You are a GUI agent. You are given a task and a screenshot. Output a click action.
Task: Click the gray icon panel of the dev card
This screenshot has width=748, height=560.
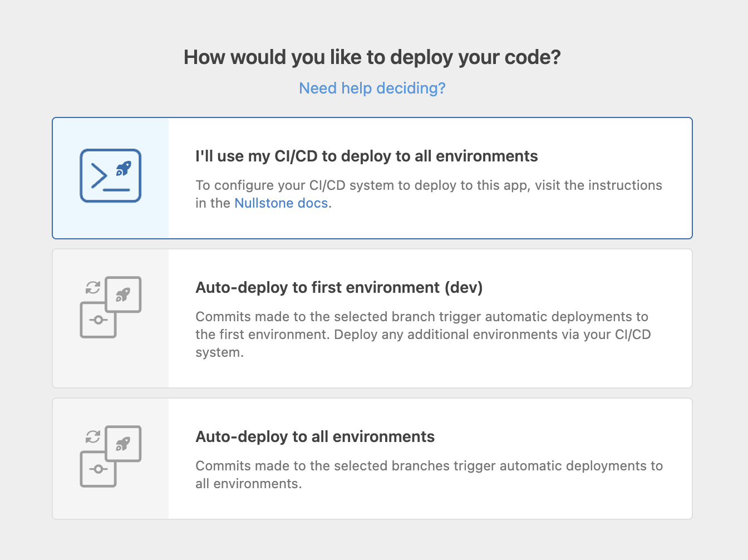pyautogui.click(x=110, y=318)
